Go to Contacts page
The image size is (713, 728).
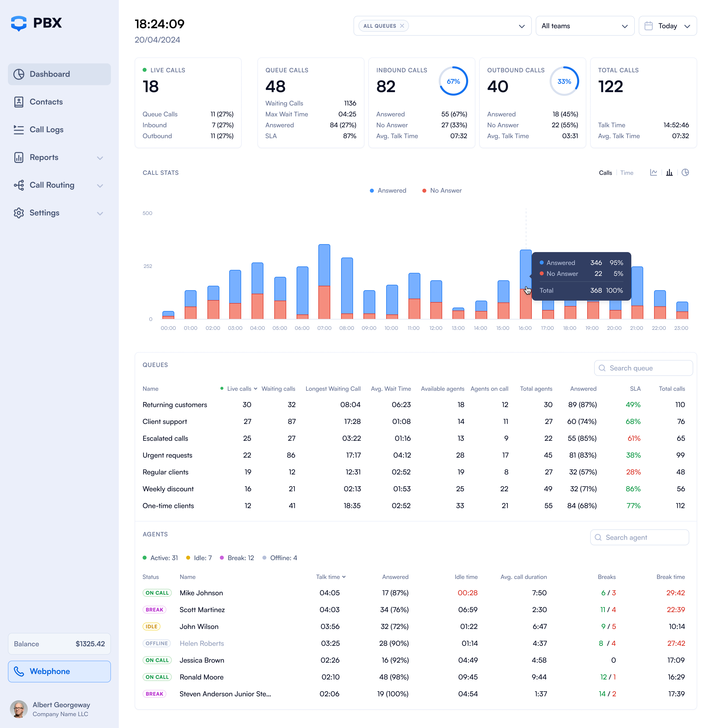click(46, 102)
